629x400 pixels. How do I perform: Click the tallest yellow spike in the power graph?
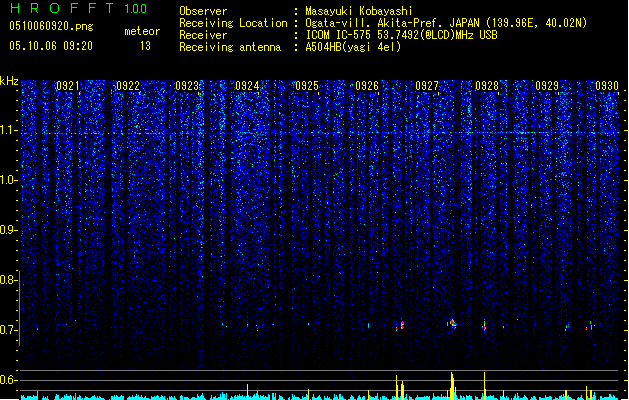click(x=452, y=386)
